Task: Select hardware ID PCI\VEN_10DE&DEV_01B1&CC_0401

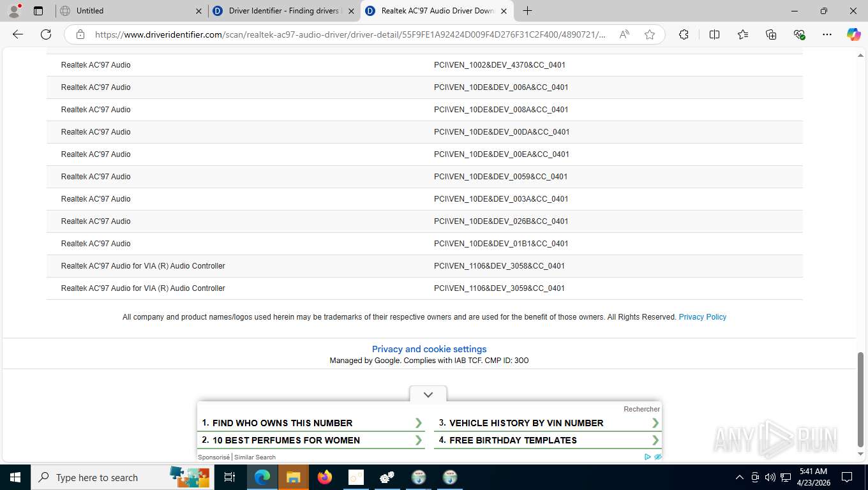Action: click(x=501, y=244)
